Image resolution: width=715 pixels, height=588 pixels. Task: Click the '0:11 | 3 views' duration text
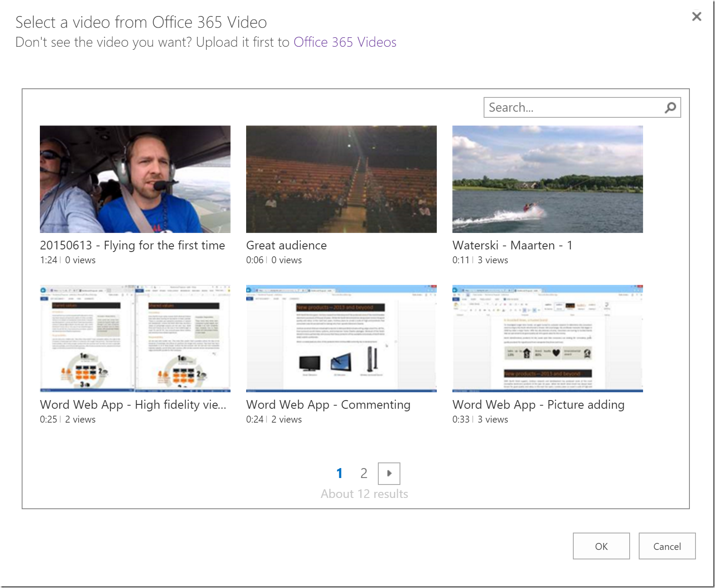[x=480, y=260]
